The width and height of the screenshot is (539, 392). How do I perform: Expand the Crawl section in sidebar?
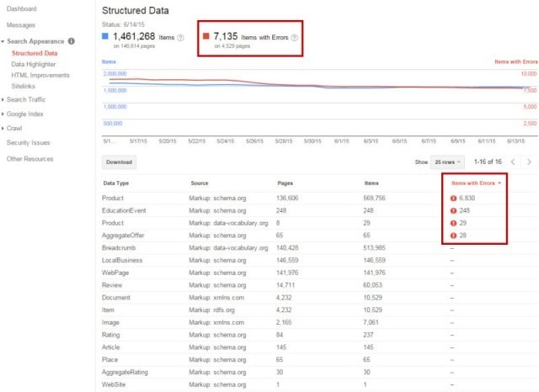(17, 128)
